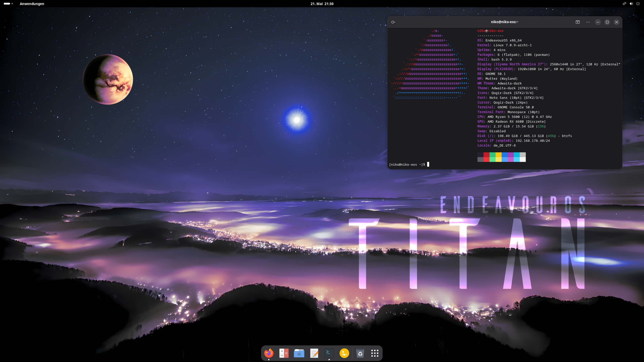Click the 'WM Theme: Adwaita-dark' line
The height and width of the screenshot is (362, 644).
[x=500, y=83]
